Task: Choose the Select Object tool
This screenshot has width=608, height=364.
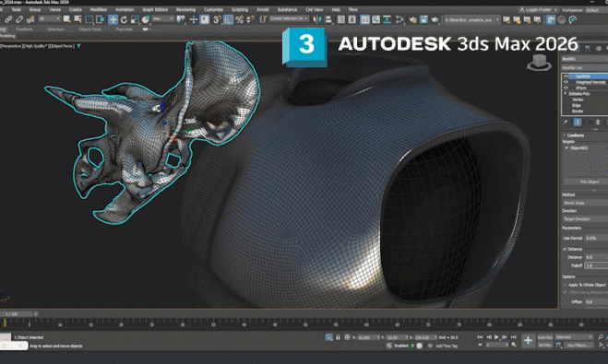Action: click(x=66, y=19)
